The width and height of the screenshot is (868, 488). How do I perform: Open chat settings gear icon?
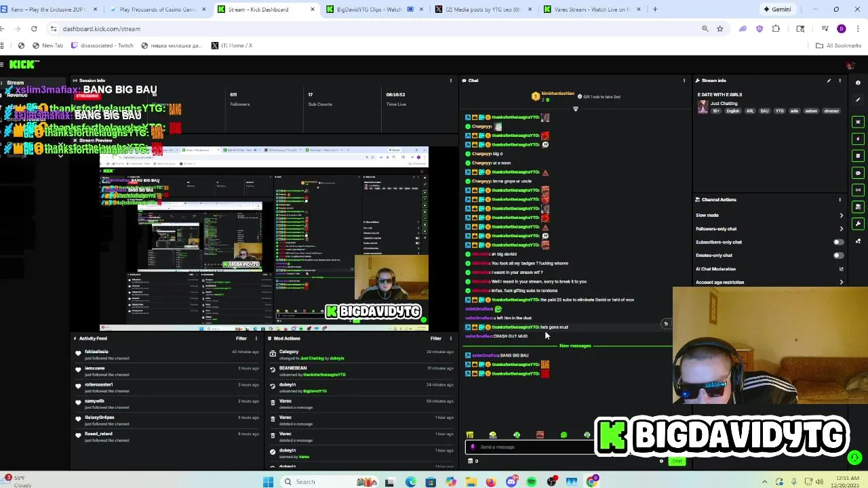click(661, 461)
